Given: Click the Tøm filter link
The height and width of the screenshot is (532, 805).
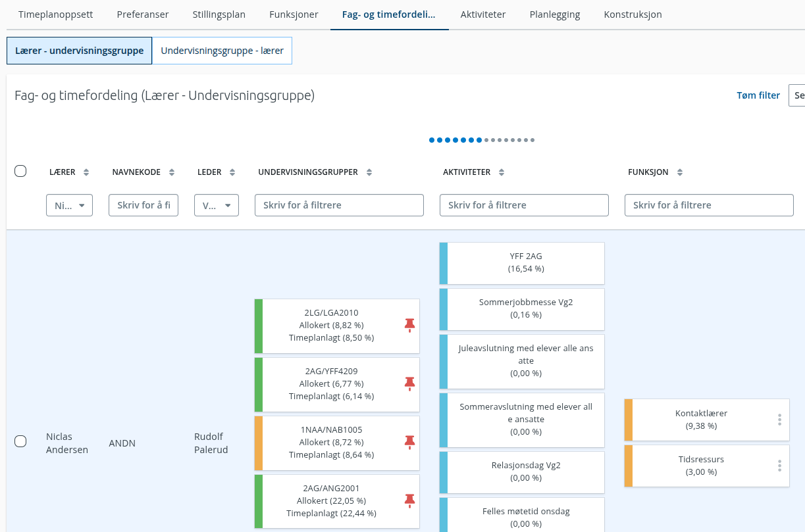Looking at the screenshot, I should [758, 95].
